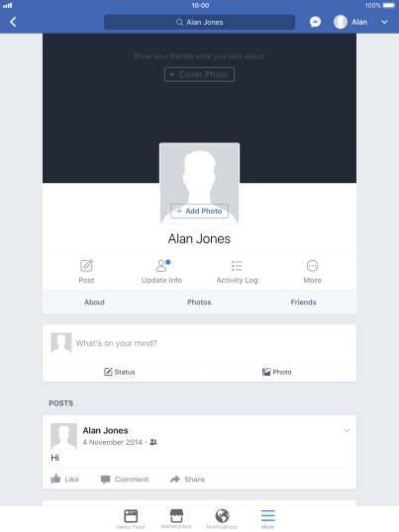Switch to the Photos tab

(x=199, y=302)
